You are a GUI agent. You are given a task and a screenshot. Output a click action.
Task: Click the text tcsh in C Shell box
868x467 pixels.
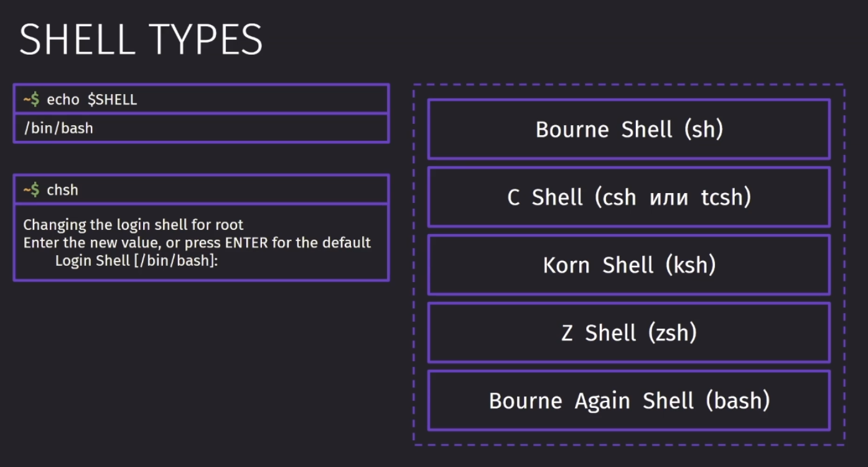(x=722, y=197)
